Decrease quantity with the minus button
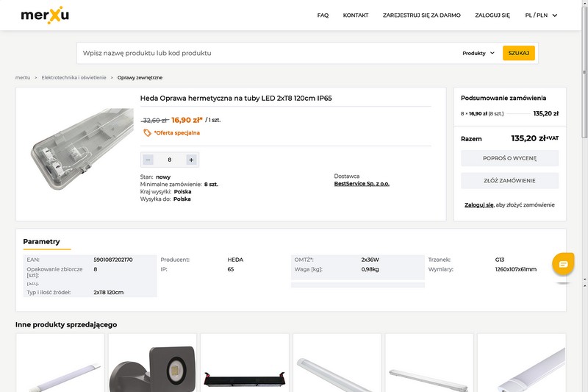588x392 pixels. click(x=148, y=160)
